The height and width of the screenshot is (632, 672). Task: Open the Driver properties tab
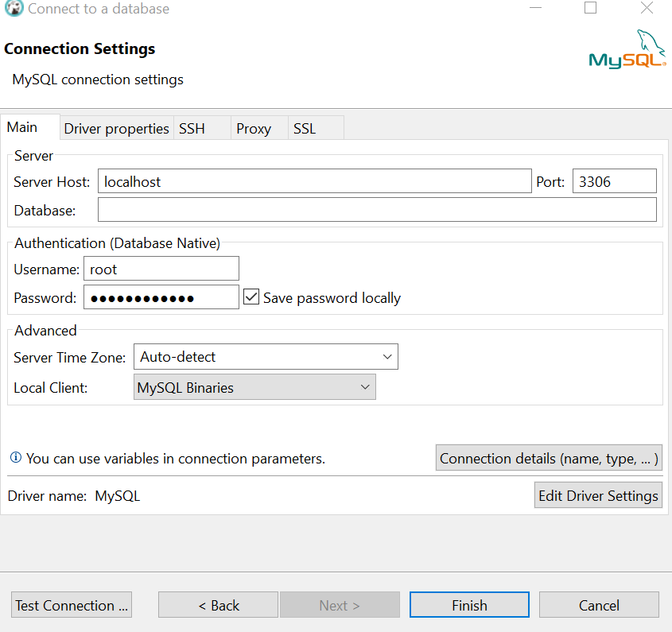click(117, 129)
